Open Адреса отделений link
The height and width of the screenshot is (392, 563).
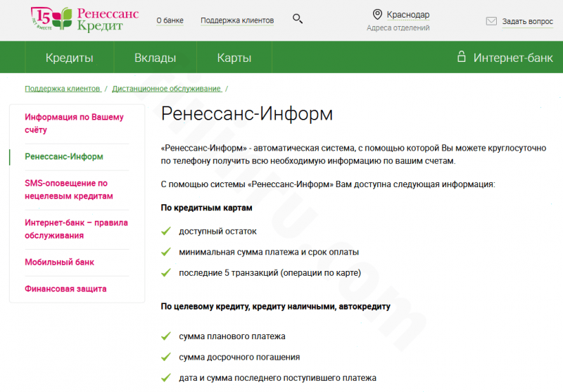click(398, 27)
